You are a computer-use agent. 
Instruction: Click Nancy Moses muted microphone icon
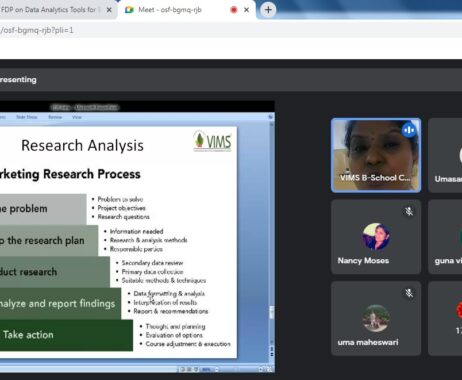tap(409, 211)
